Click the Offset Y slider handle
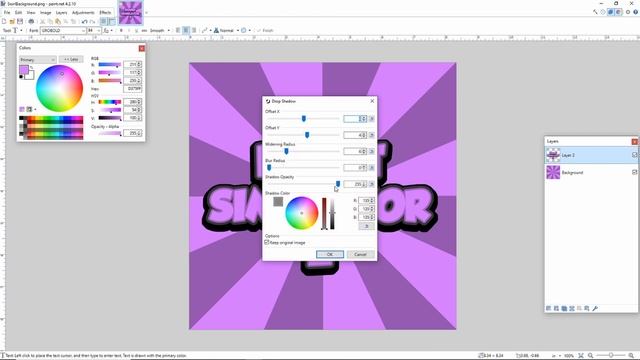This screenshot has width=640, height=360. coord(307,135)
